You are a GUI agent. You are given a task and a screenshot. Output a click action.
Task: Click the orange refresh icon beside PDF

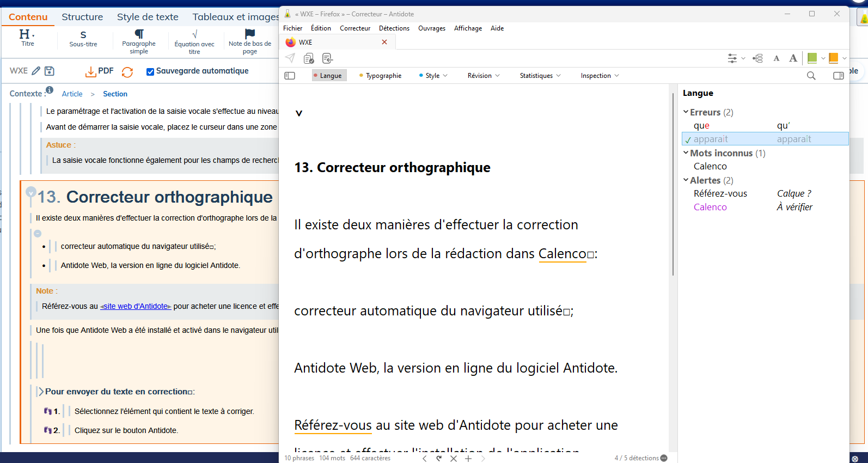[127, 72]
